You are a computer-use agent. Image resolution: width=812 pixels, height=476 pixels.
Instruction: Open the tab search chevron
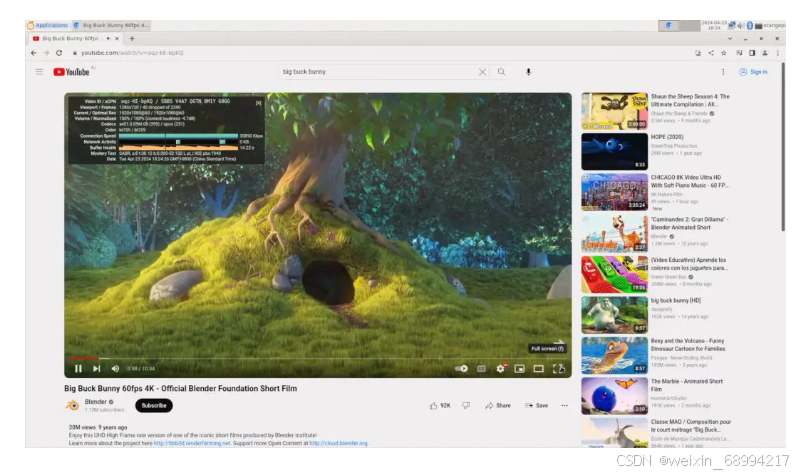[730, 39]
